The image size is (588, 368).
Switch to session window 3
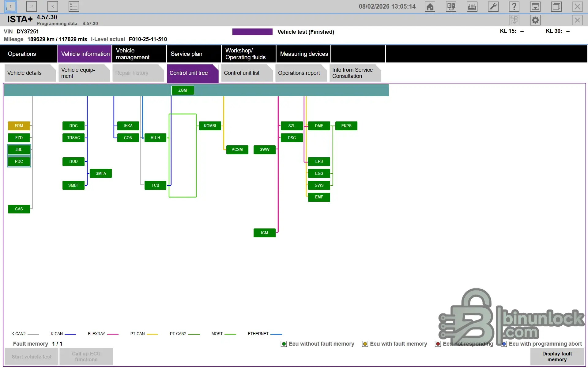click(53, 6)
